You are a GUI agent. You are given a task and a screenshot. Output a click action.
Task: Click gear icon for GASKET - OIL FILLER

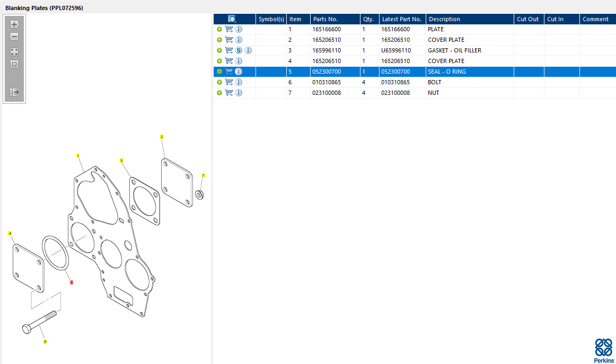tap(219, 50)
